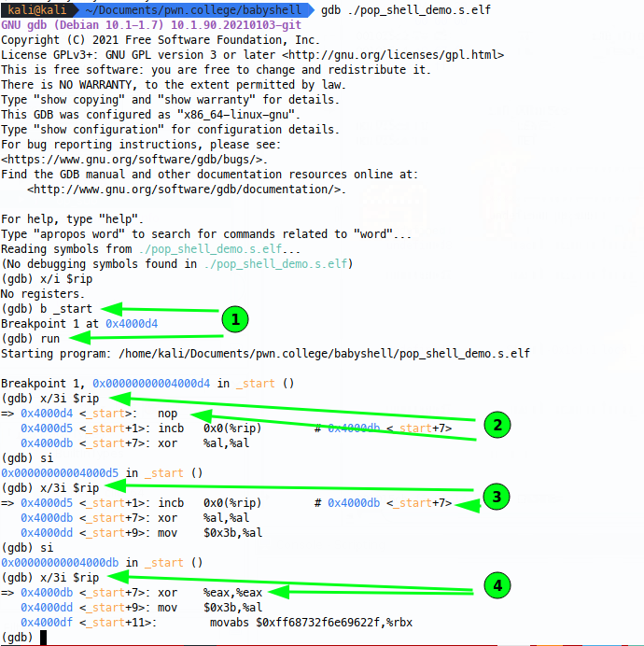Open the gnu.org/licenses/gpl.html link
644x646 pixels.
coord(393,55)
